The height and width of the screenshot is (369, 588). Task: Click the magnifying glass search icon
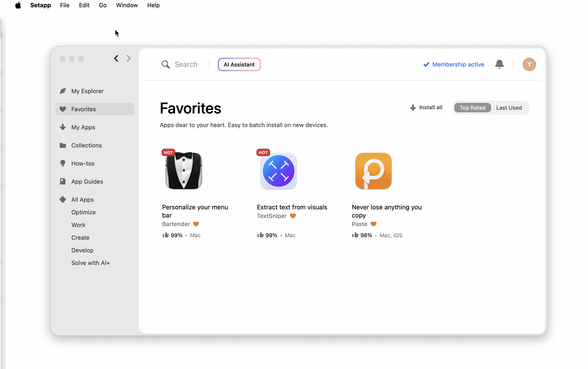166,64
